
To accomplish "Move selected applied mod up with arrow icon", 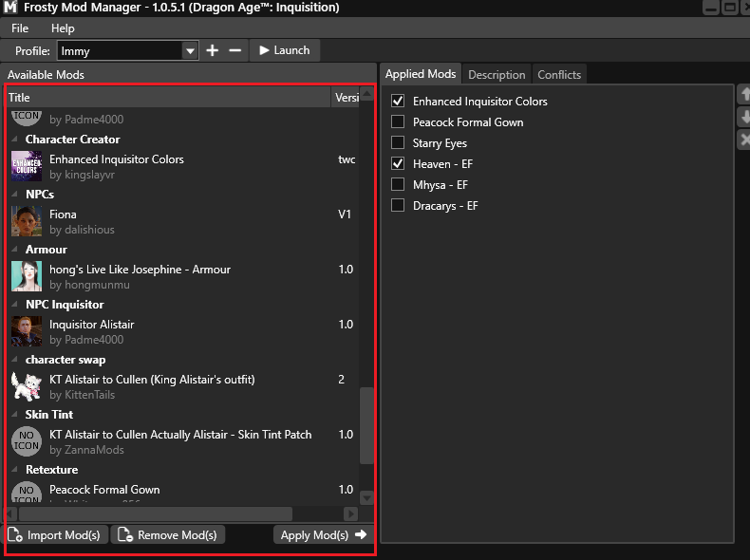I will point(744,94).
